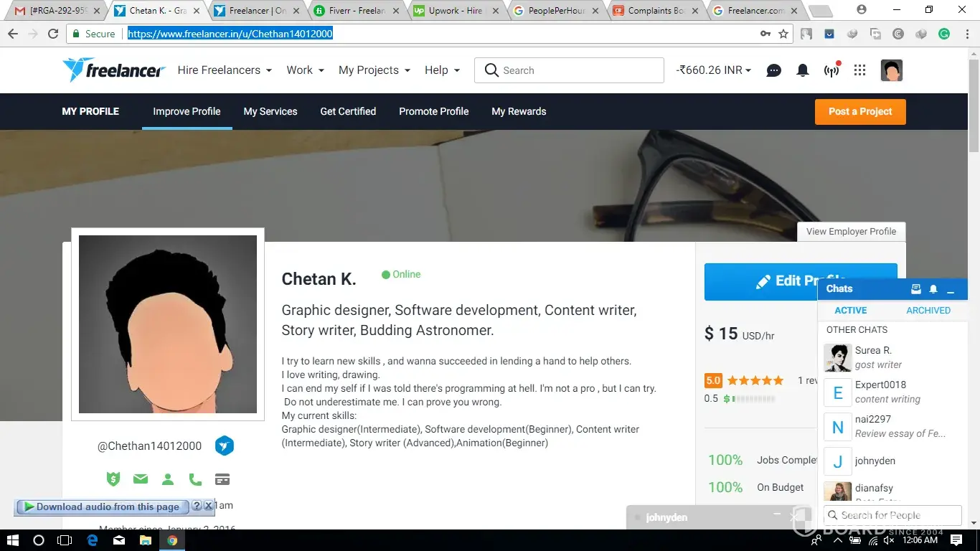Expand the Hire Freelancers dropdown
Image resolution: width=980 pixels, height=551 pixels.
tap(225, 70)
